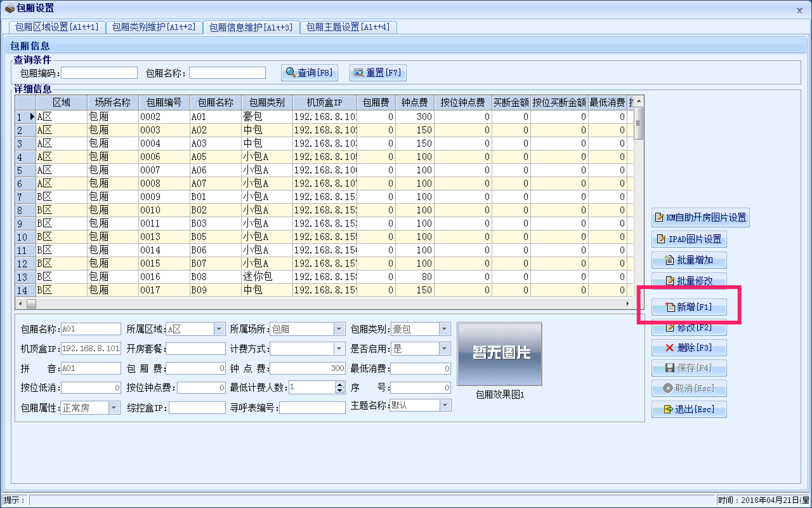
Task: Click the 区域 column header
Action: tap(62, 103)
